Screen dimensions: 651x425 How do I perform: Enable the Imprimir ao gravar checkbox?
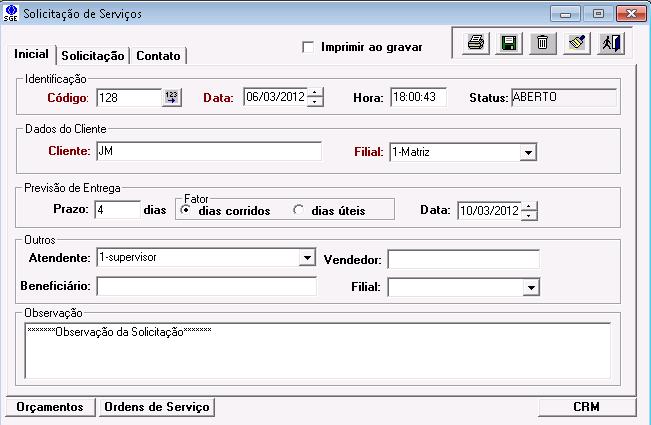click(x=308, y=47)
